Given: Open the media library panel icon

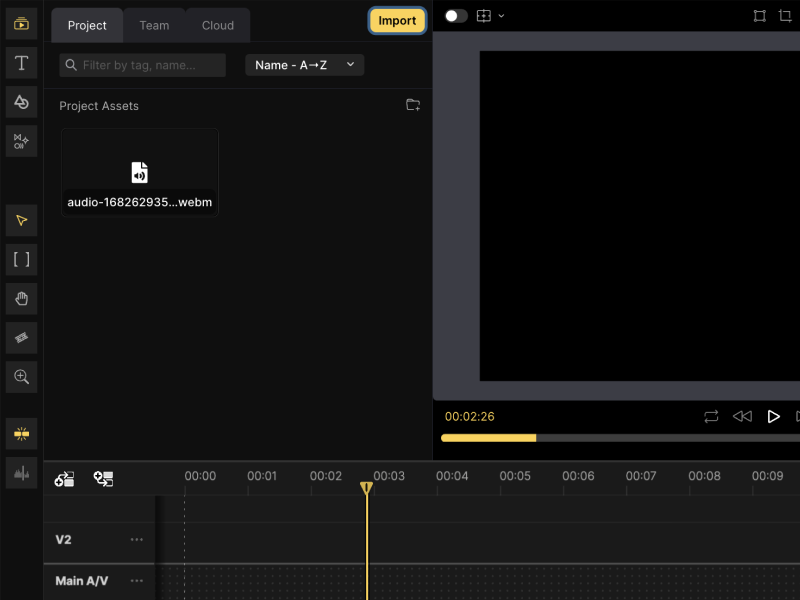Looking at the screenshot, I should click(x=21, y=23).
